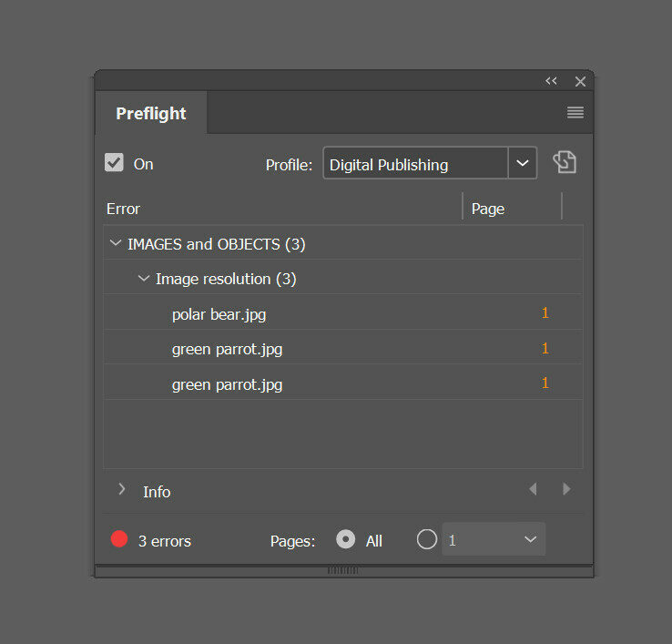The height and width of the screenshot is (644, 672).
Task: Go to the previous info item arrow
Action: (533, 489)
